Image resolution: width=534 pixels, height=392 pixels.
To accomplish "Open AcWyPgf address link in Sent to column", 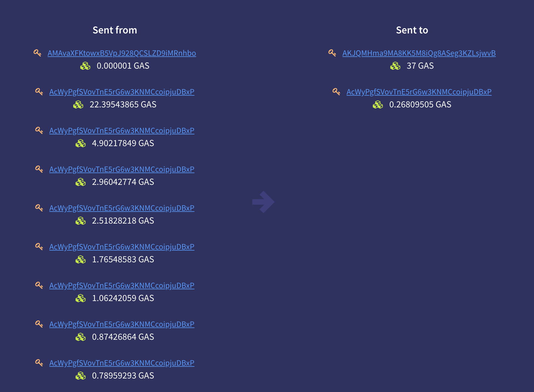I will click(419, 92).
